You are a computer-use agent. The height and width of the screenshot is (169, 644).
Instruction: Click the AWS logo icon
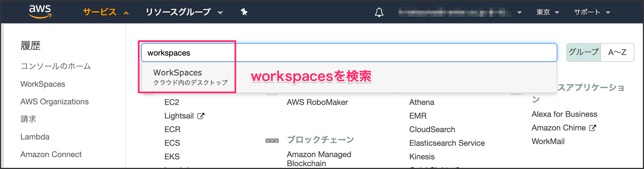click(x=40, y=12)
